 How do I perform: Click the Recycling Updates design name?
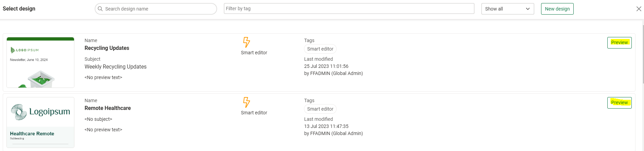(x=107, y=48)
